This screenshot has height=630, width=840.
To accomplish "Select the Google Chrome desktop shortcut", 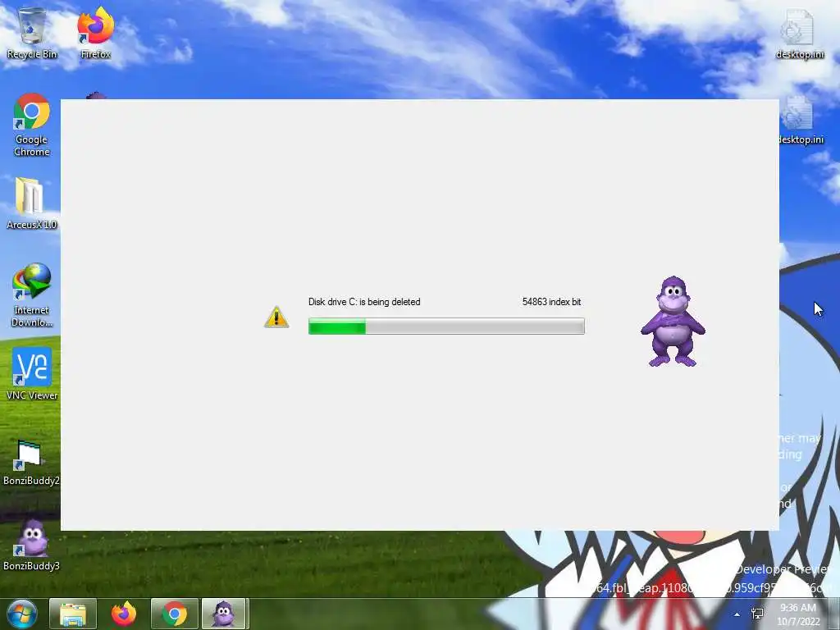I will pyautogui.click(x=32, y=125).
